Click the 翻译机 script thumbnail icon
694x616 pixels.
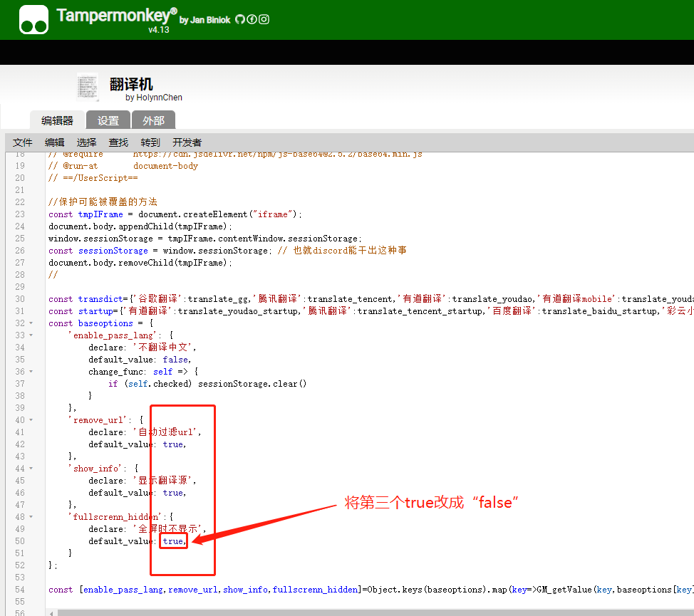[87, 87]
